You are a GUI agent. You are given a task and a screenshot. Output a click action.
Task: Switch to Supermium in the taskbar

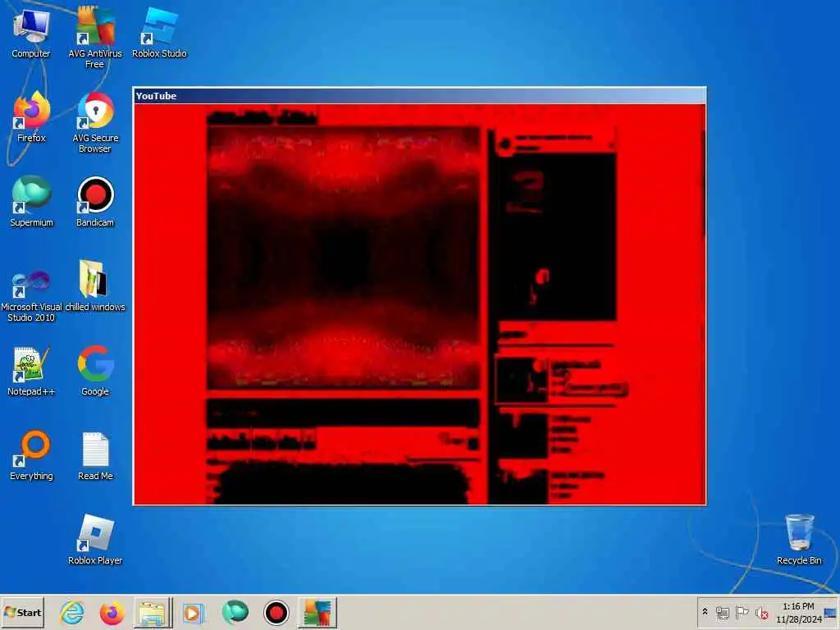pyautogui.click(x=235, y=612)
